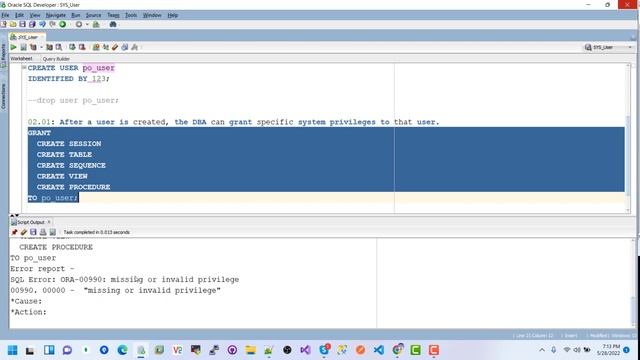Click the Open folder toolbar icon
Image resolution: width=640 pixels, height=360 pixels.
[x=13, y=24]
